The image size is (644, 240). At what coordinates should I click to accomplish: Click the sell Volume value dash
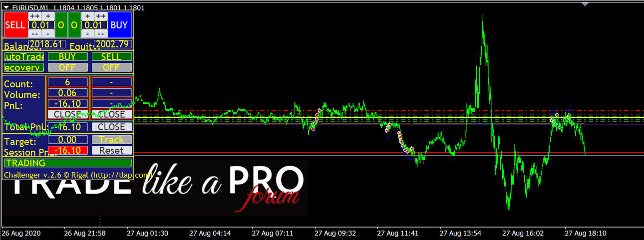(112, 93)
